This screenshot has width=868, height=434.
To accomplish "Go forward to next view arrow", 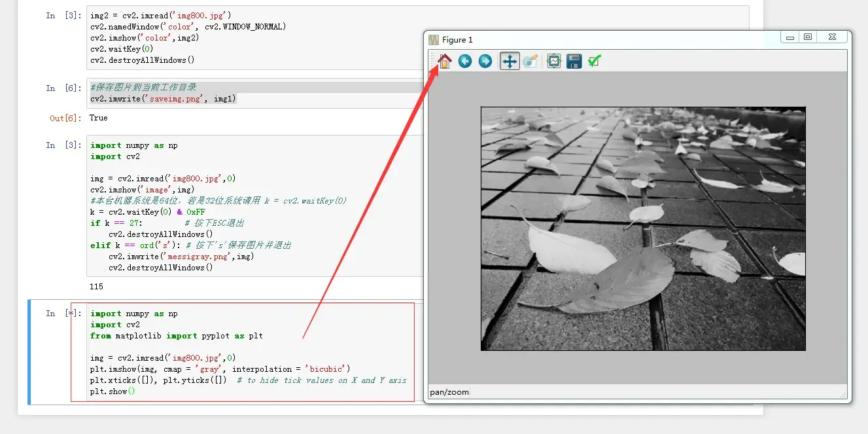I will click(x=485, y=62).
